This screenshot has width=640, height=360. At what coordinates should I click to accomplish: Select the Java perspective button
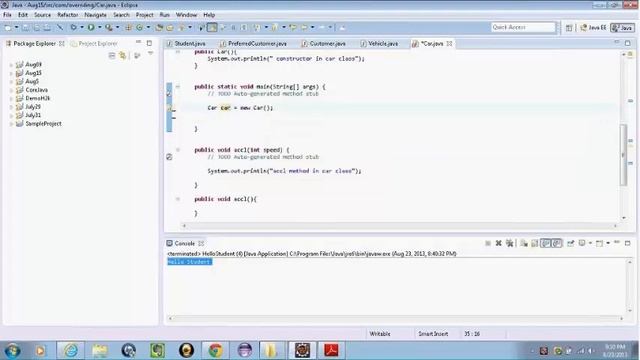622,27
